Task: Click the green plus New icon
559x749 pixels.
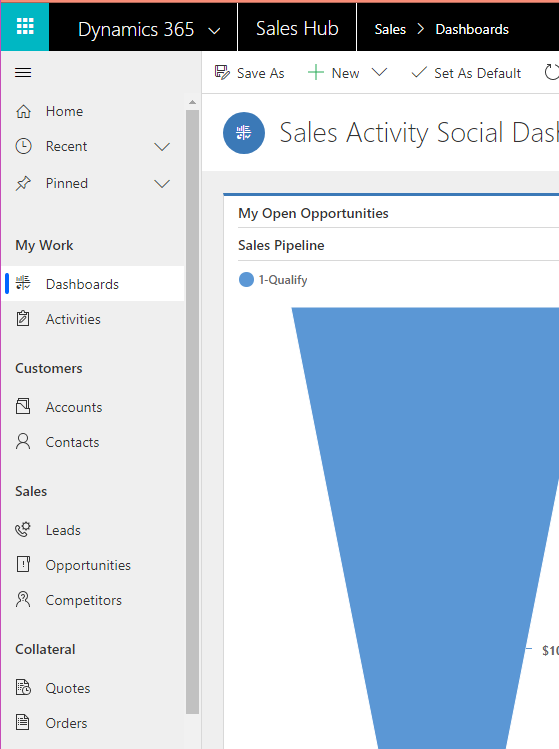Action: click(x=316, y=73)
